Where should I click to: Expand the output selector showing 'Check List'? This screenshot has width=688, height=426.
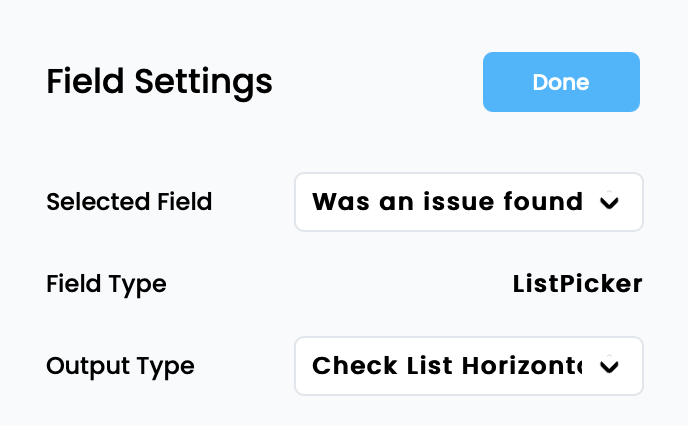pyautogui.click(x=468, y=366)
